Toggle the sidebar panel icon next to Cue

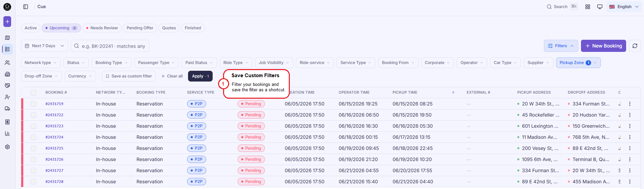click(x=26, y=7)
